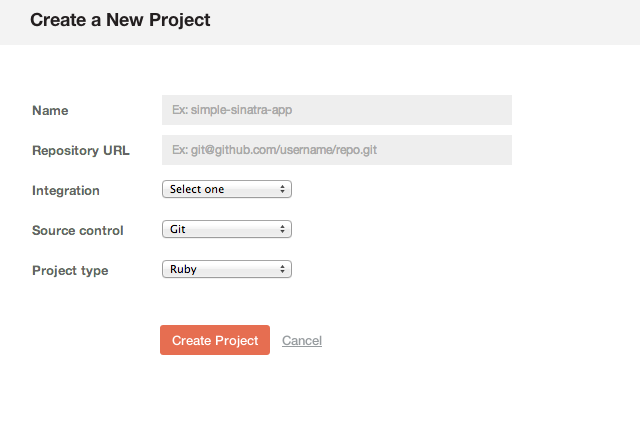Focus the Name text field

point(336,110)
